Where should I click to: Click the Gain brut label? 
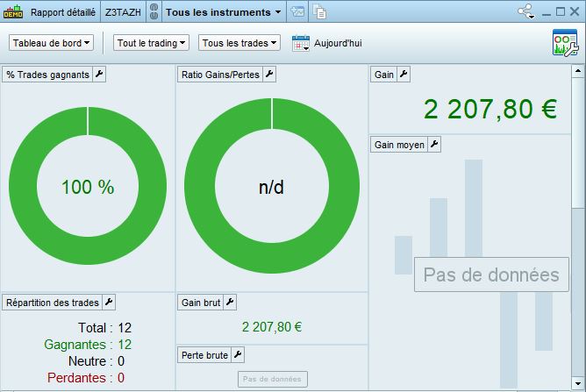coord(201,303)
